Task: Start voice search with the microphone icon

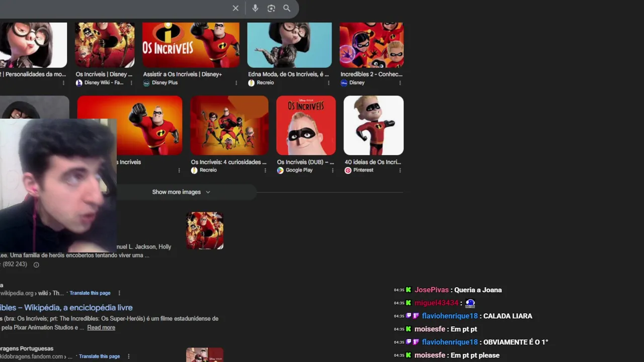Action: click(x=255, y=8)
